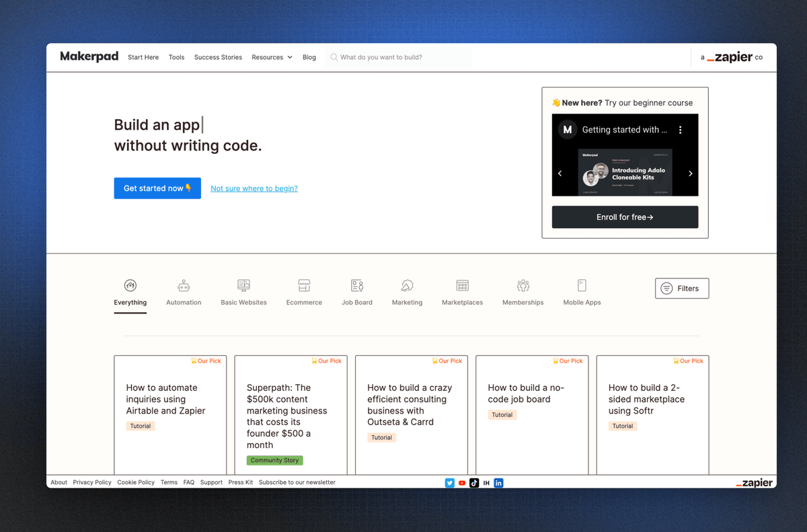Select the Basic Websites icon
807x532 pixels.
[243, 285]
